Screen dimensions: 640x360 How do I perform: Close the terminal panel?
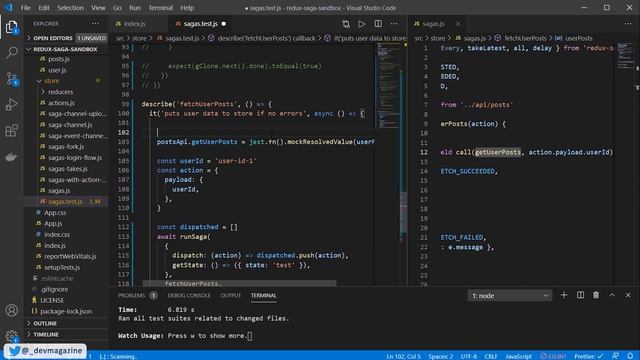point(628,295)
